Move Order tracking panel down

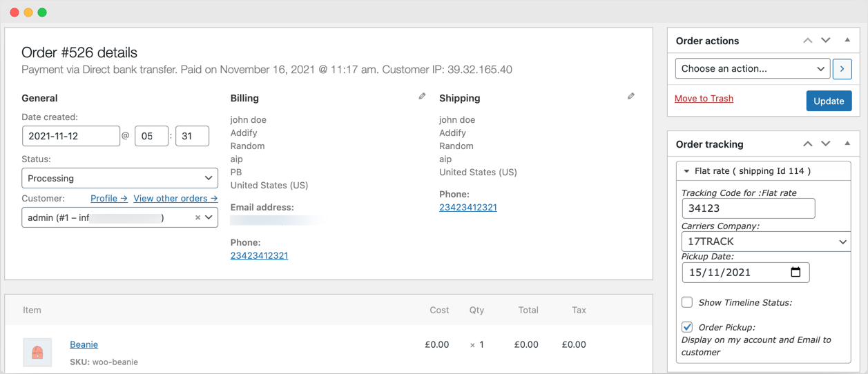[826, 144]
